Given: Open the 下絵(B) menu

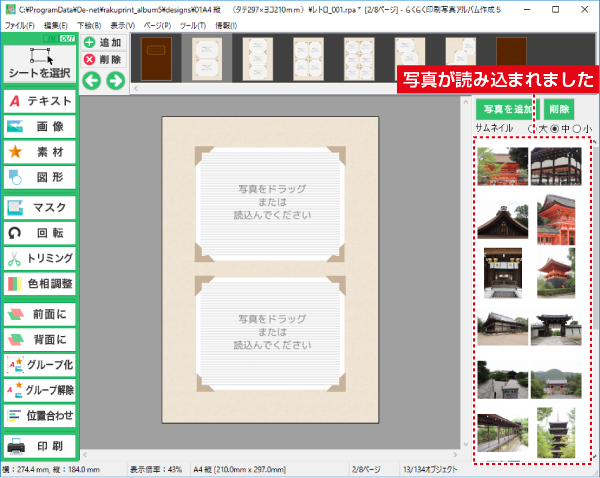Looking at the screenshot, I should (x=89, y=26).
